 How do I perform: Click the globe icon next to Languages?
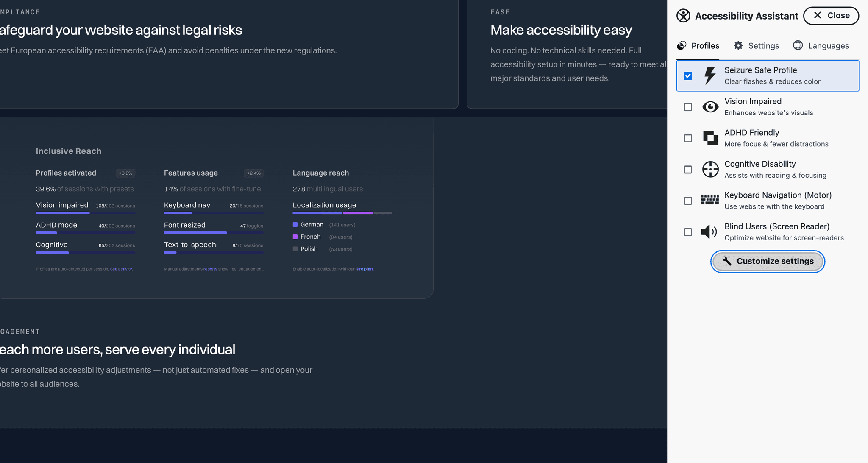[x=798, y=45]
